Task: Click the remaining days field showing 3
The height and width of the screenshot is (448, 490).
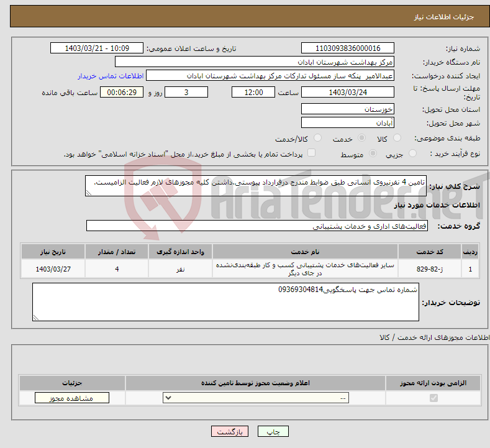Action: point(186,92)
